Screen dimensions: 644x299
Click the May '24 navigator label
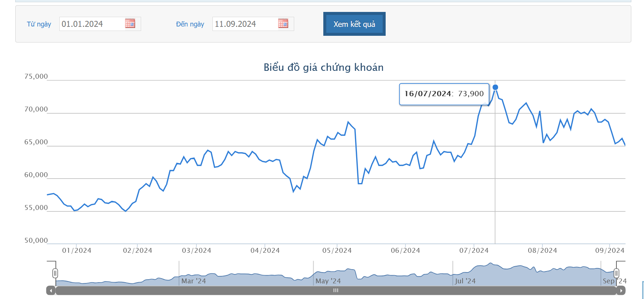328,281
